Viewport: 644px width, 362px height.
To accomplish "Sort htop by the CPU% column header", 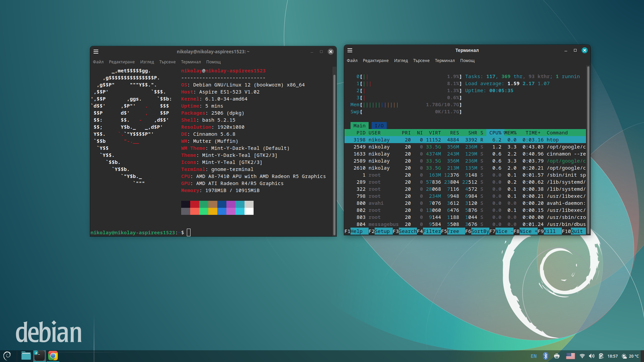I will (x=495, y=133).
